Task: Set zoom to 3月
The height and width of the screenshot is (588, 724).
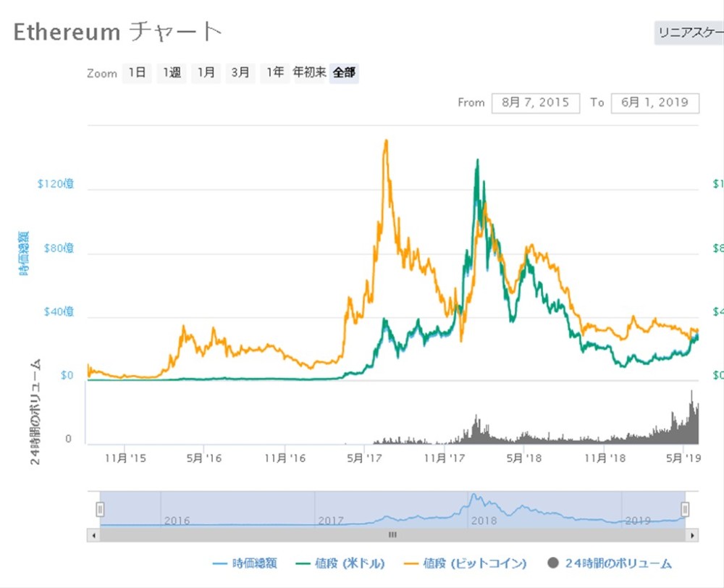Action: tap(240, 72)
